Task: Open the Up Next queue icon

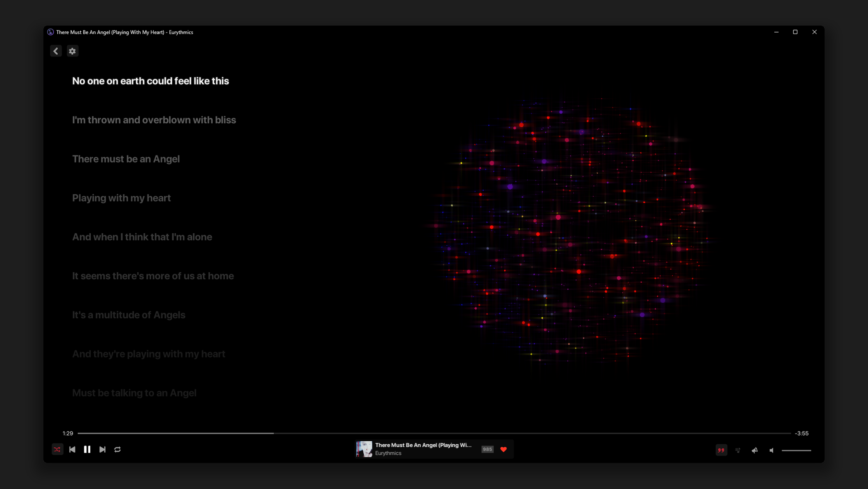Action: point(738,450)
